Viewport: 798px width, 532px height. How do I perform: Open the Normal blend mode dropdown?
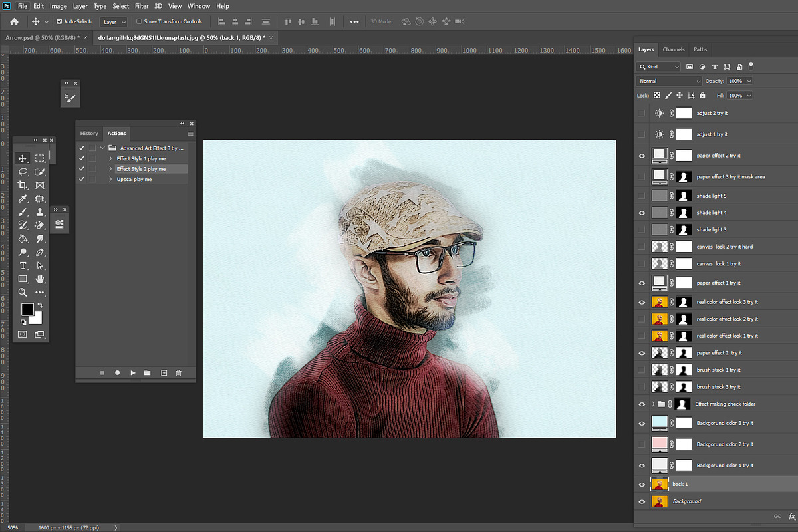coord(669,81)
